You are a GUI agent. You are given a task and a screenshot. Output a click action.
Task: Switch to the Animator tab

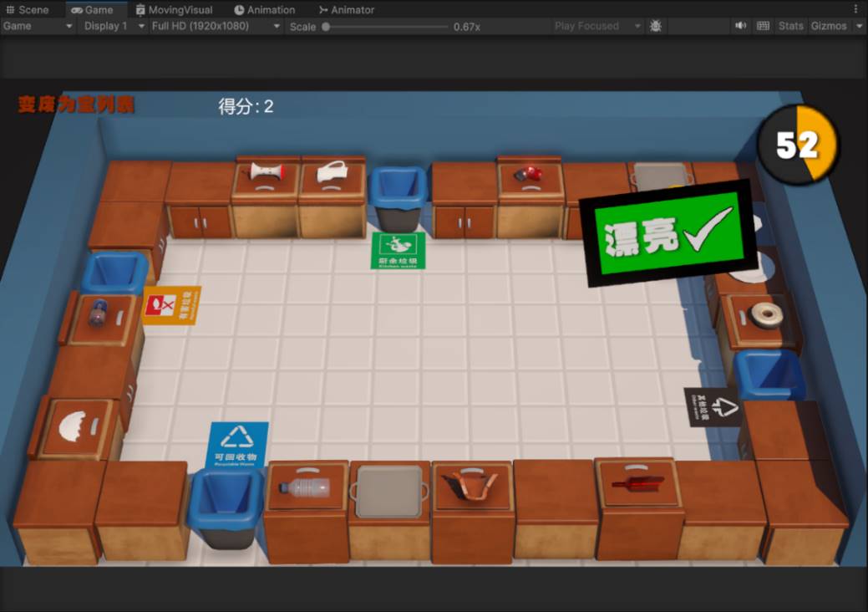pyautogui.click(x=347, y=9)
